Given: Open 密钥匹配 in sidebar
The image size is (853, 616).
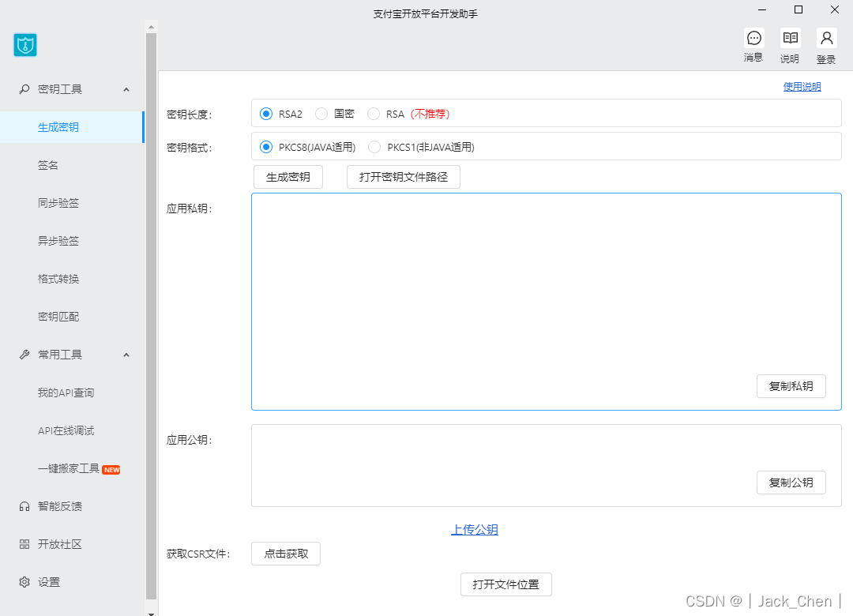Looking at the screenshot, I should point(72,317).
